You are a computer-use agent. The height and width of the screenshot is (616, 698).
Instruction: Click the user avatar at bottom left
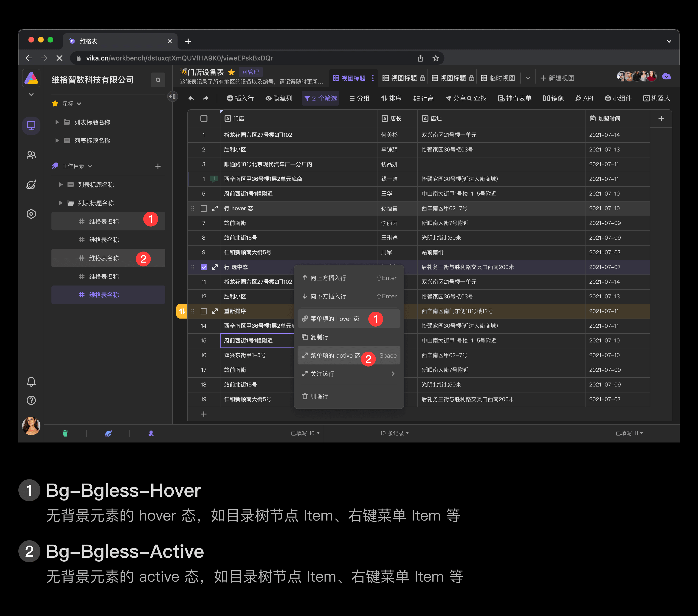(31, 426)
